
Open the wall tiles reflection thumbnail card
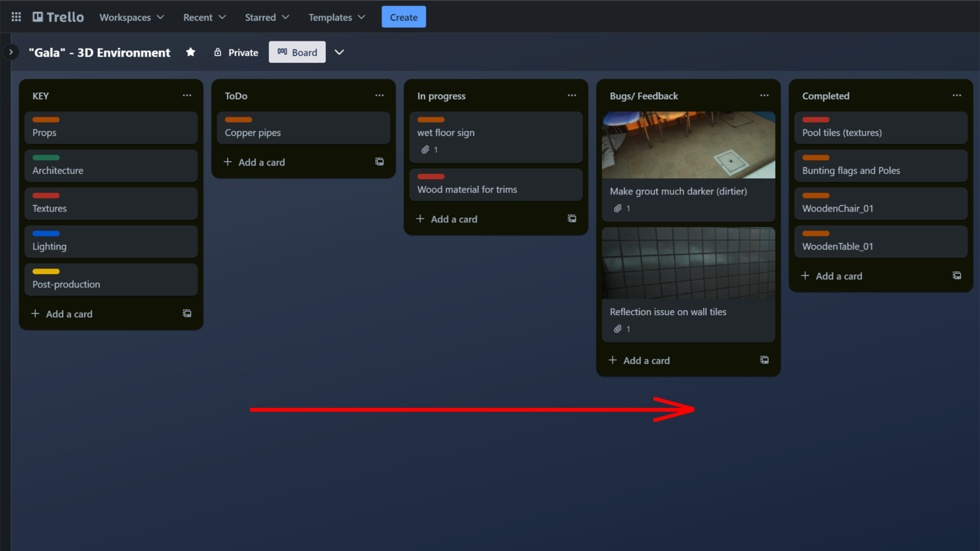point(688,264)
